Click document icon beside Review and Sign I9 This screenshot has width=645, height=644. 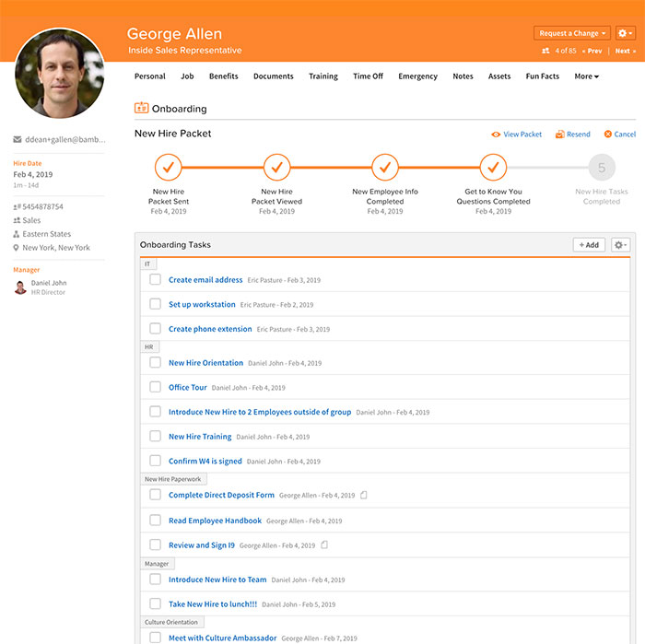324,545
